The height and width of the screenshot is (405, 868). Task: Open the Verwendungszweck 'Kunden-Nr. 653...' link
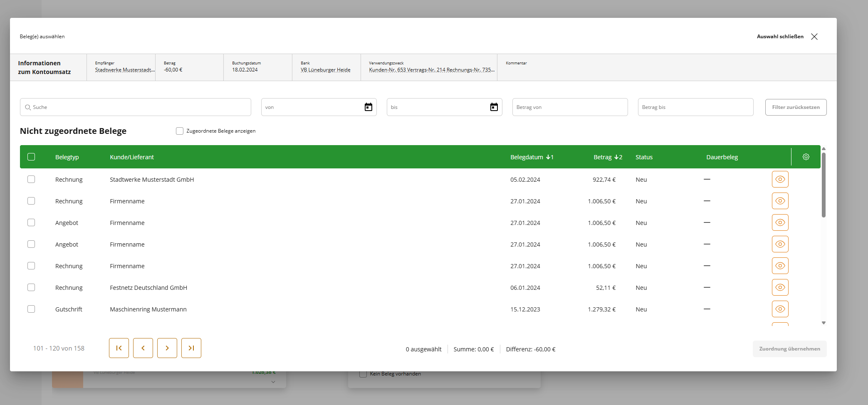coord(432,70)
